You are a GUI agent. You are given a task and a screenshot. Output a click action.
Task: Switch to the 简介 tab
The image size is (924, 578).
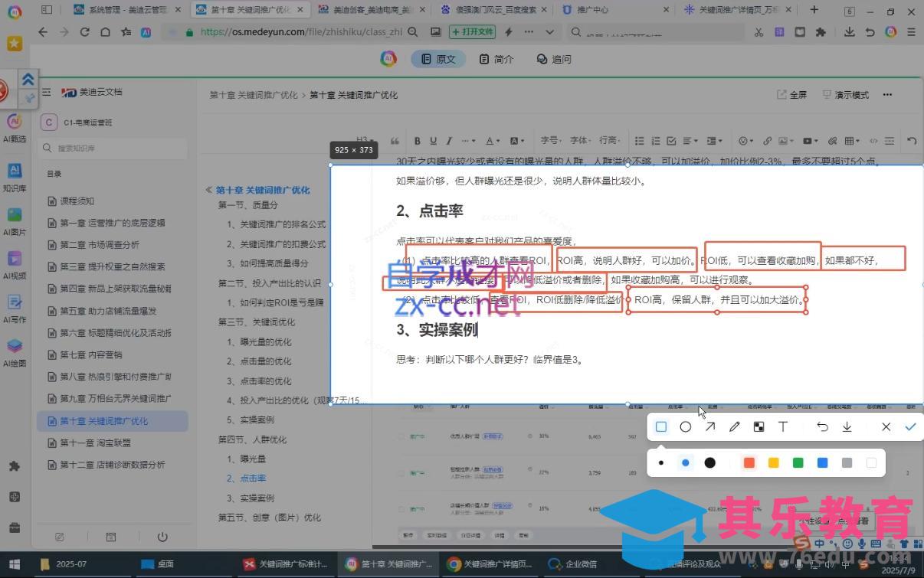[496, 58]
